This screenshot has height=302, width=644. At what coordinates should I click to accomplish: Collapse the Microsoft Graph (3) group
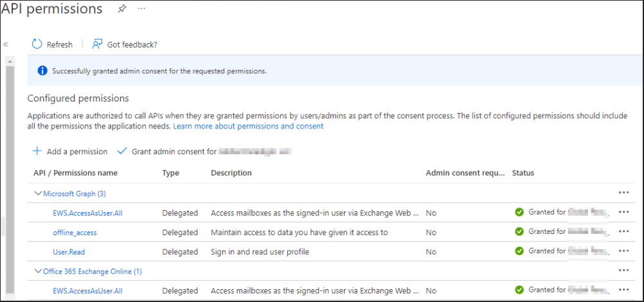tap(38, 193)
